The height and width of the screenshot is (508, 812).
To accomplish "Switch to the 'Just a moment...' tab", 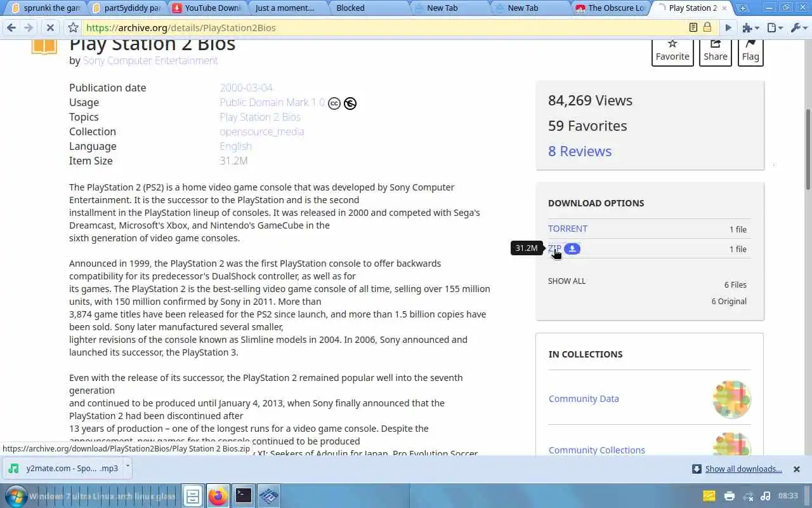I will (287, 8).
